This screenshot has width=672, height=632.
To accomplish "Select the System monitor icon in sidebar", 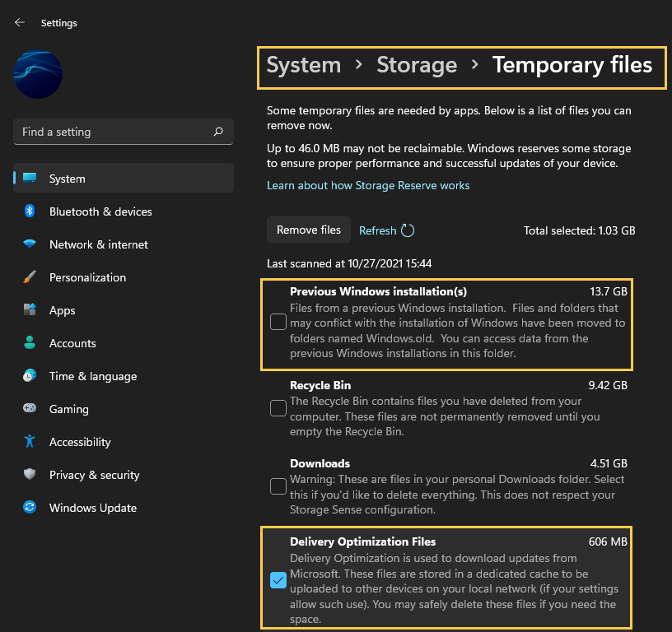I will point(30,178).
